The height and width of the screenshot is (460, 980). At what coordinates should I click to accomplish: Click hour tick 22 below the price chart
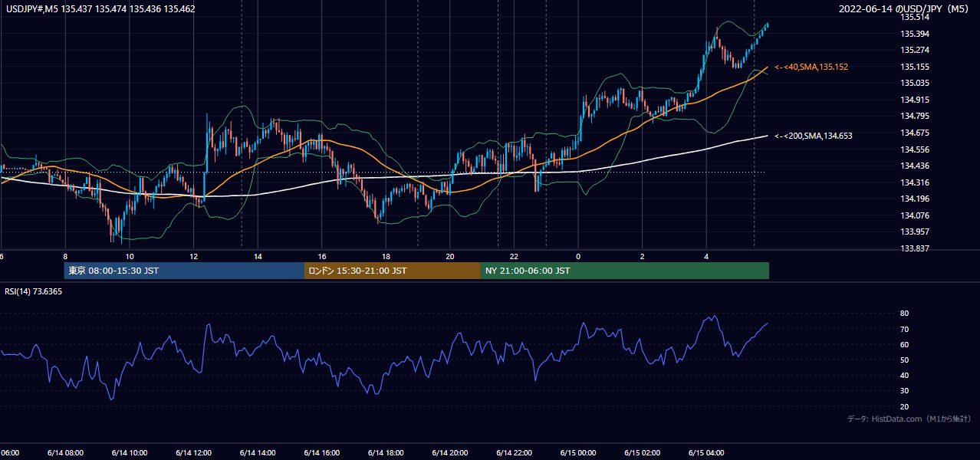point(514,257)
